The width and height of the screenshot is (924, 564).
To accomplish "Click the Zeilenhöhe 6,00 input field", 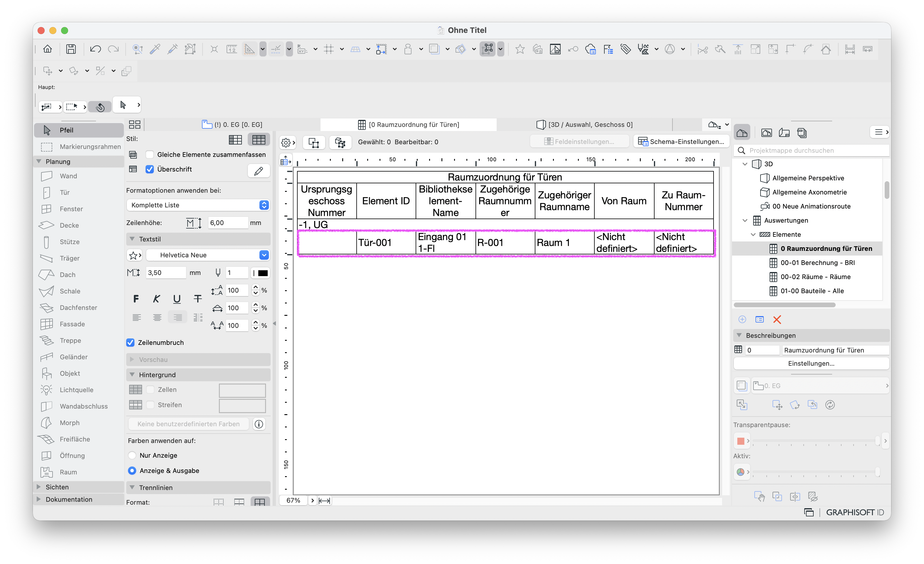I will tap(228, 223).
